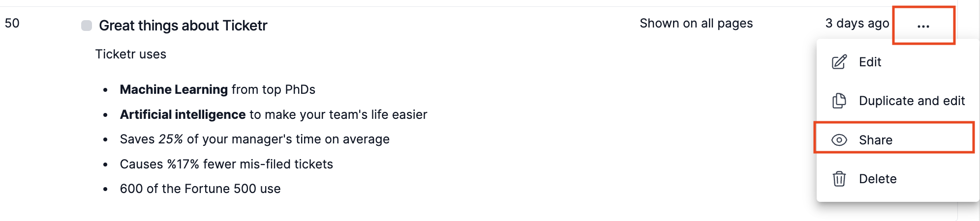Viewport: 980px width, 221px height.
Task: Click the trash can Delete icon
Action: pyautogui.click(x=839, y=179)
